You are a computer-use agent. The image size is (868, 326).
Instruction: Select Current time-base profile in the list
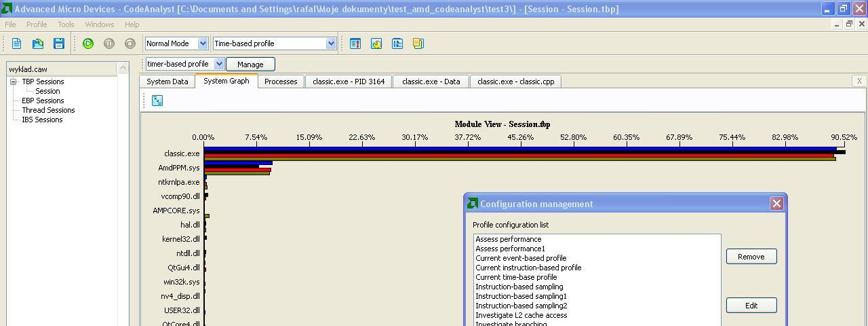point(516,277)
